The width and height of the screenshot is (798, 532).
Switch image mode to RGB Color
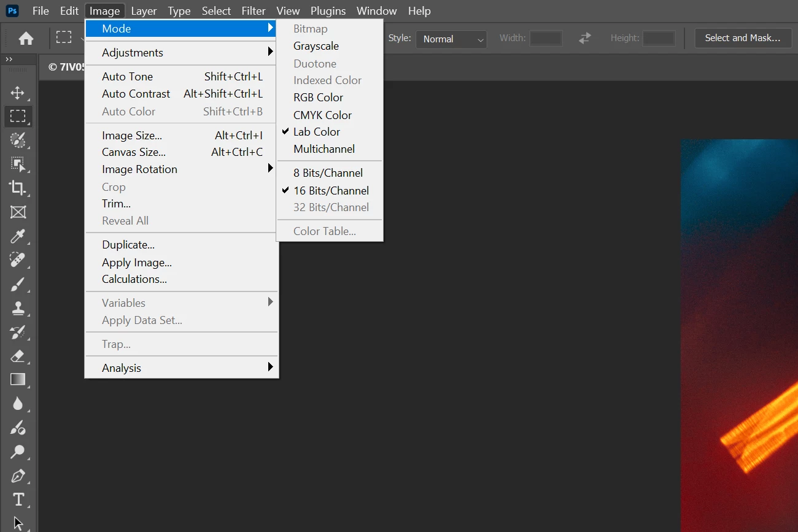[330, 98]
